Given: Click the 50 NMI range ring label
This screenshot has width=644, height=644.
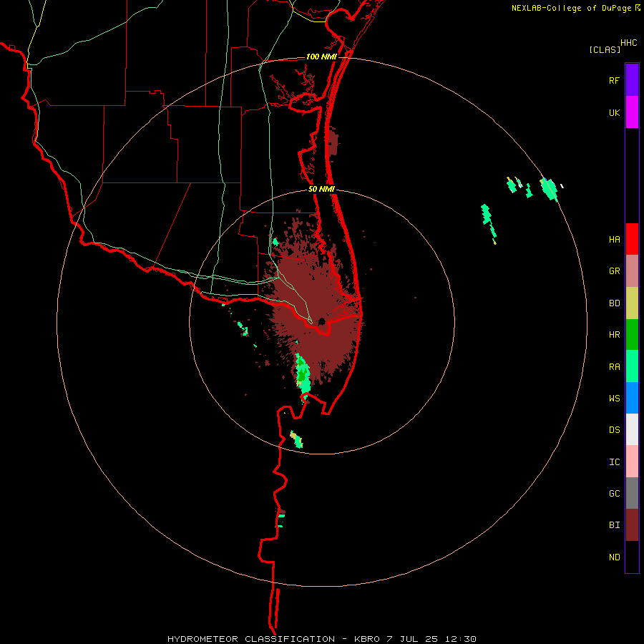Looking at the screenshot, I should pyautogui.click(x=321, y=189).
